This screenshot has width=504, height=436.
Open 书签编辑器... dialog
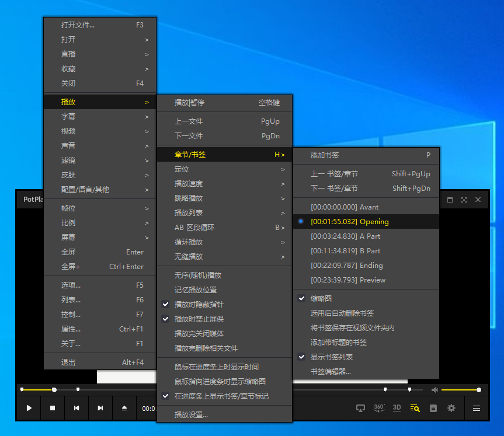[366, 372]
